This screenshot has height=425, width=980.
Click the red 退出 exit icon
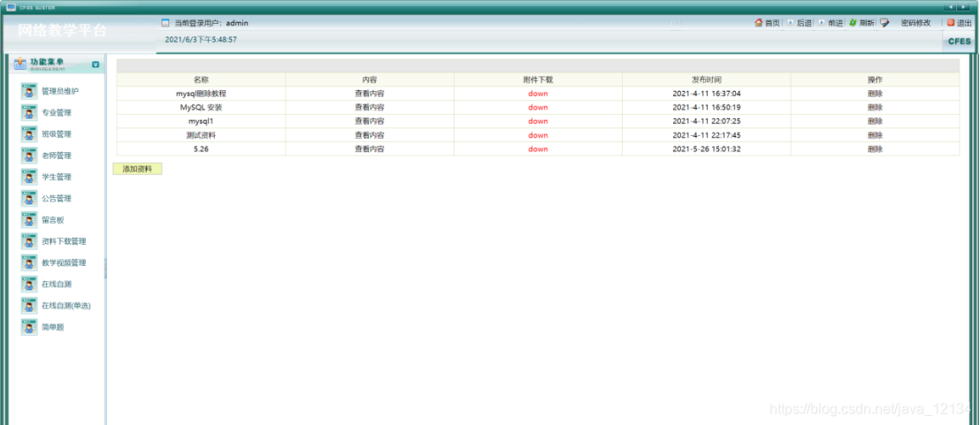(x=951, y=22)
